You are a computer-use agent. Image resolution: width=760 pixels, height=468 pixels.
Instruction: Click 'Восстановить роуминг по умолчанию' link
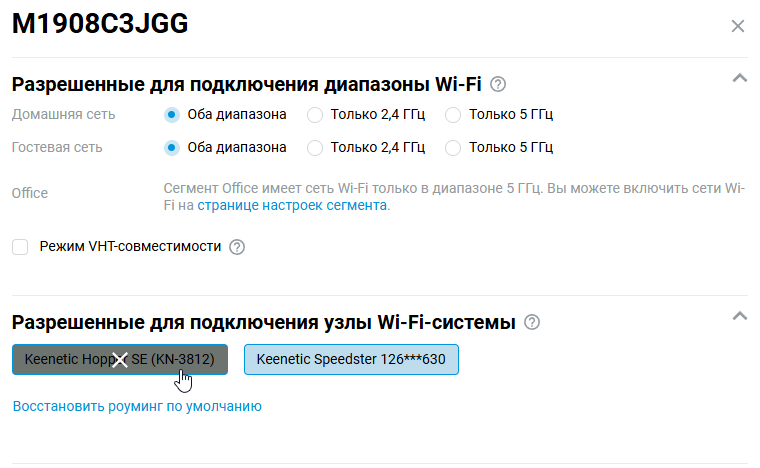point(137,406)
